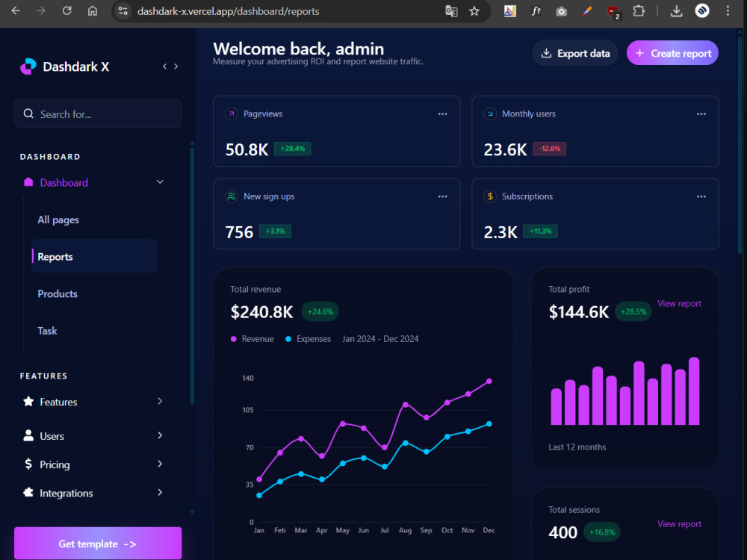Toggle Expenses series in chart legend
Viewport: 747px width, 560px height.
308,338
